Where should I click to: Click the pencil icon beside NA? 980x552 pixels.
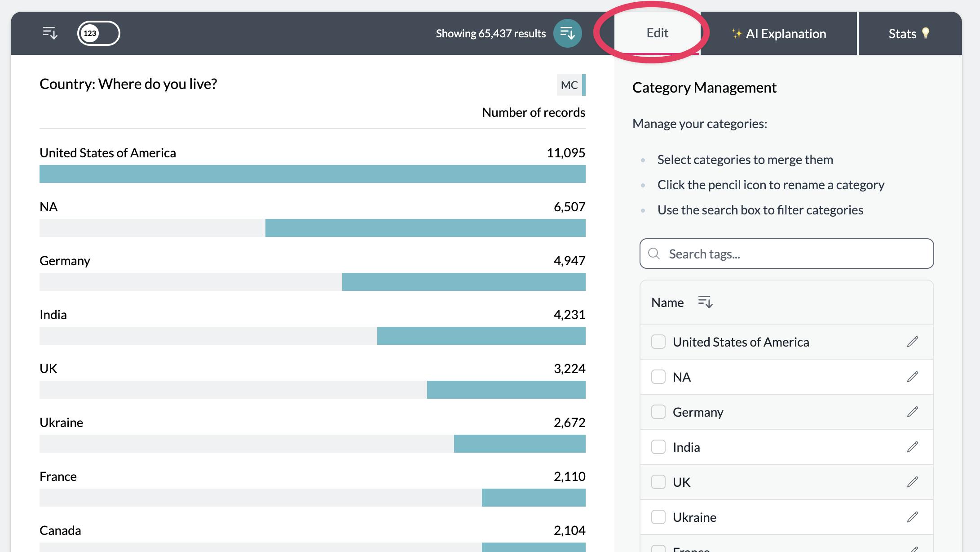[912, 377]
